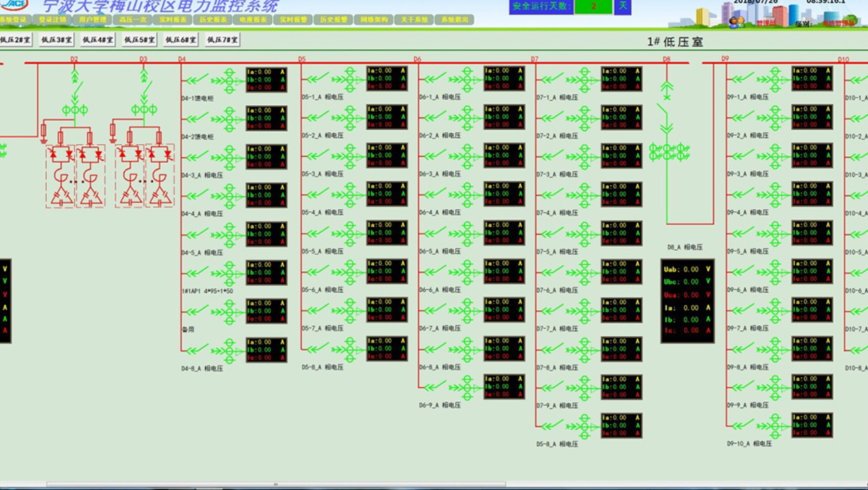Open the D4-4_A current meter panel

point(266,195)
